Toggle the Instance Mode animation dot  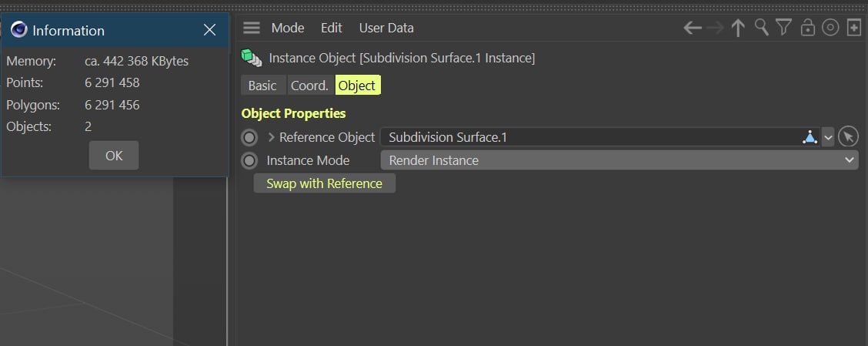click(x=249, y=161)
